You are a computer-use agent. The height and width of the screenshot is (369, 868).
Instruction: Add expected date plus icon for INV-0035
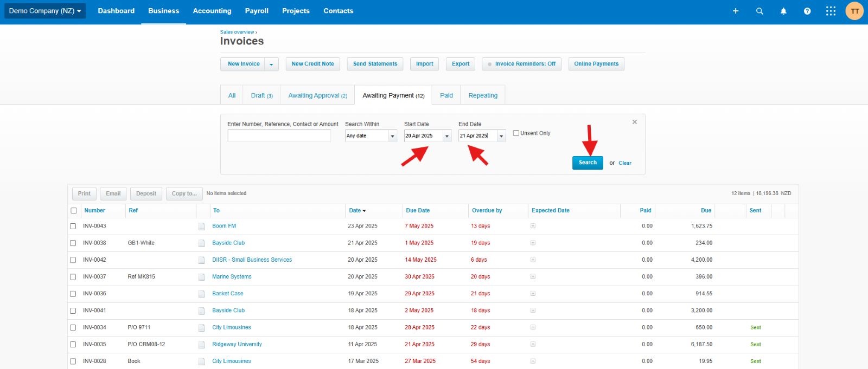tap(533, 344)
